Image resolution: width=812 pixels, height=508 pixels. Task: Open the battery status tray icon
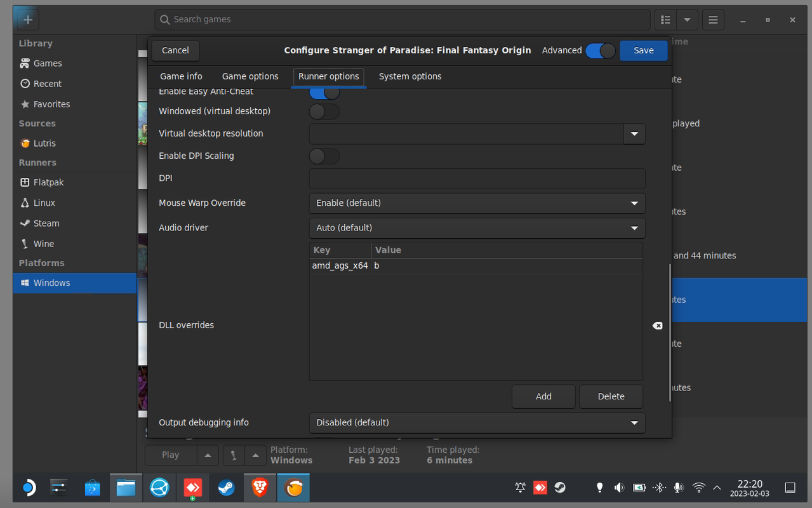pos(639,488)
